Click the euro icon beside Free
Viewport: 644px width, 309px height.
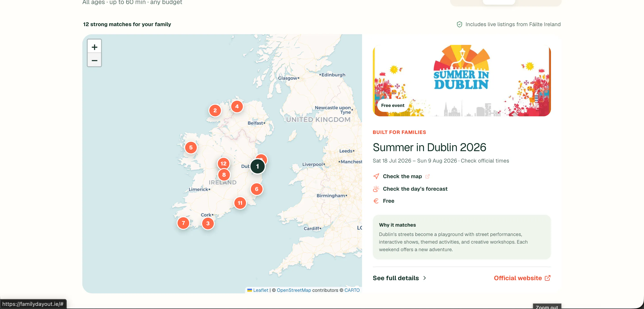(376, 201)
